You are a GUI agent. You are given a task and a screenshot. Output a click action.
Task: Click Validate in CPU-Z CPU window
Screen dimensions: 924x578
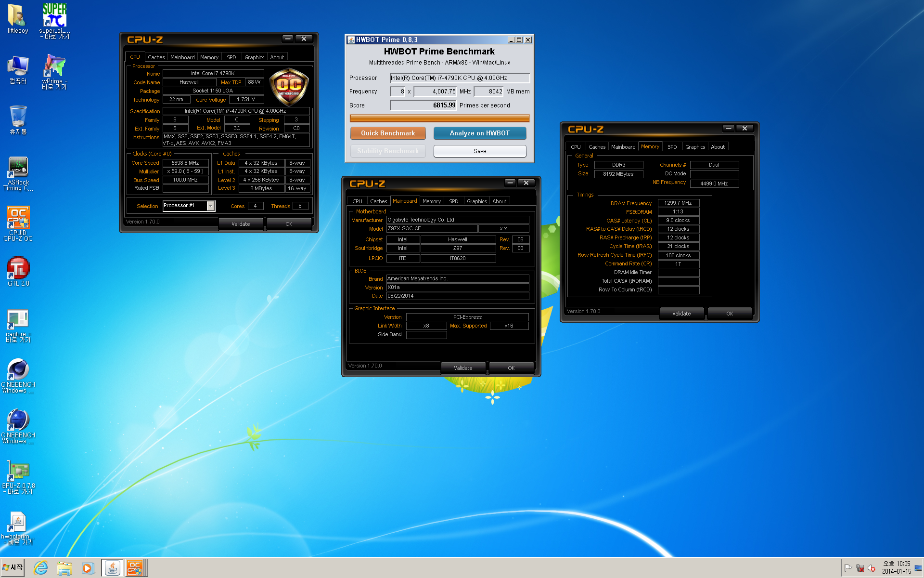[x=241, y=224]
